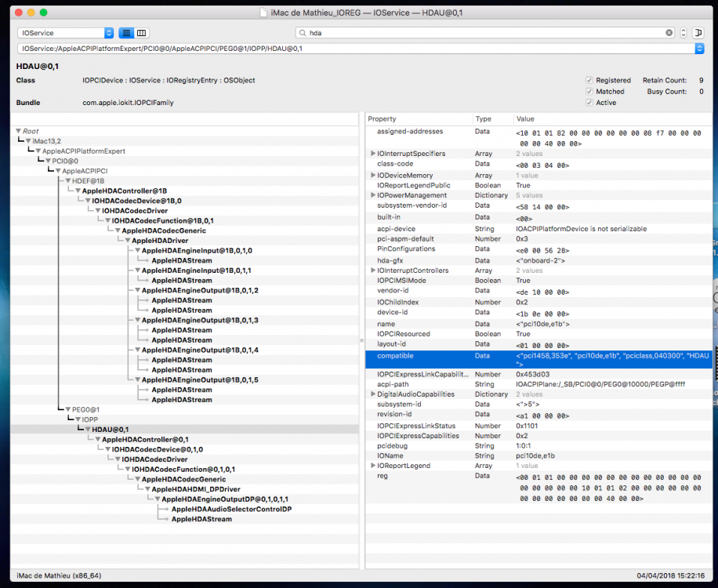The image size is (718, 588).
Task: Select the subsystem-vendor-id property row
Action: click(539, 205)
